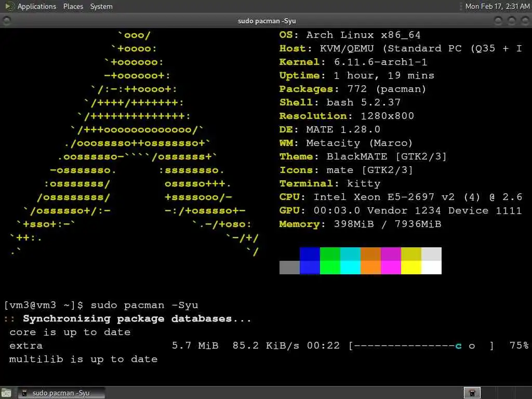
Task: Click the 'Host: KVM/QEMU' line
Action: pos(401,48)
